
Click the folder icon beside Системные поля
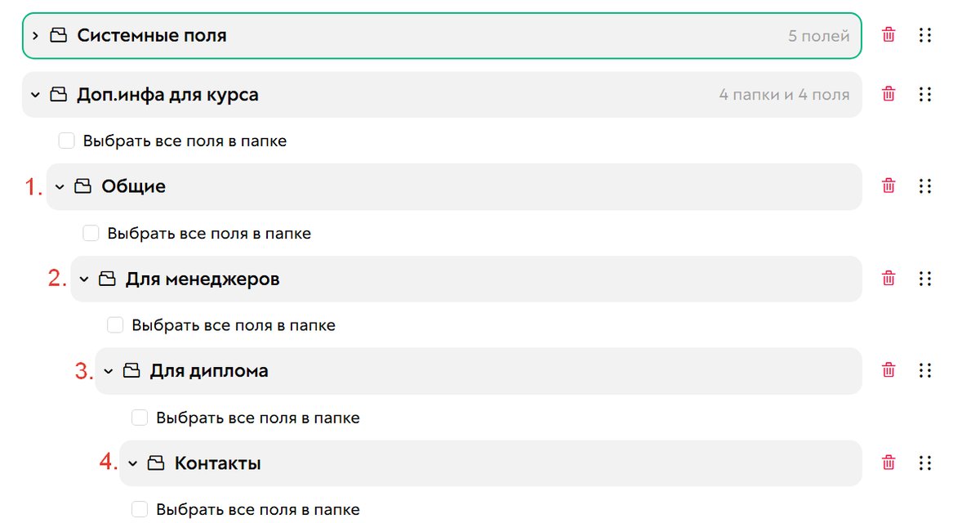pyautogui.click(x=58, y=35)
